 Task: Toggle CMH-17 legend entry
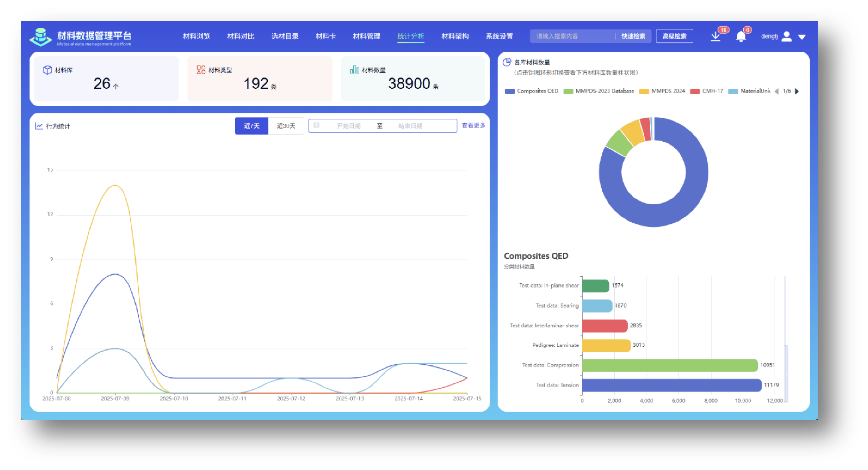[x=706, y=91]
